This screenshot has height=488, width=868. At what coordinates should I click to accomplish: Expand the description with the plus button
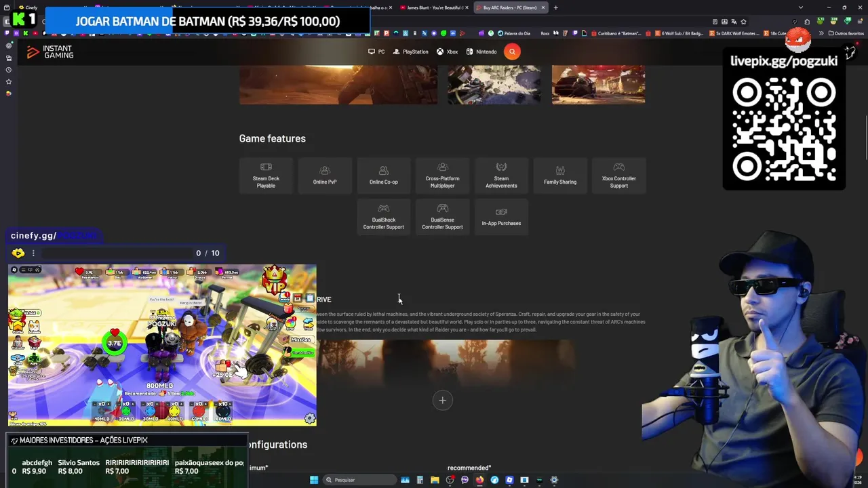tap(442, 400)
